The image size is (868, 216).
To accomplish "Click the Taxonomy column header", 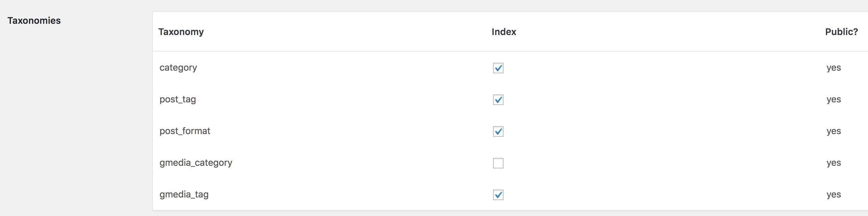I will point(181,32).
